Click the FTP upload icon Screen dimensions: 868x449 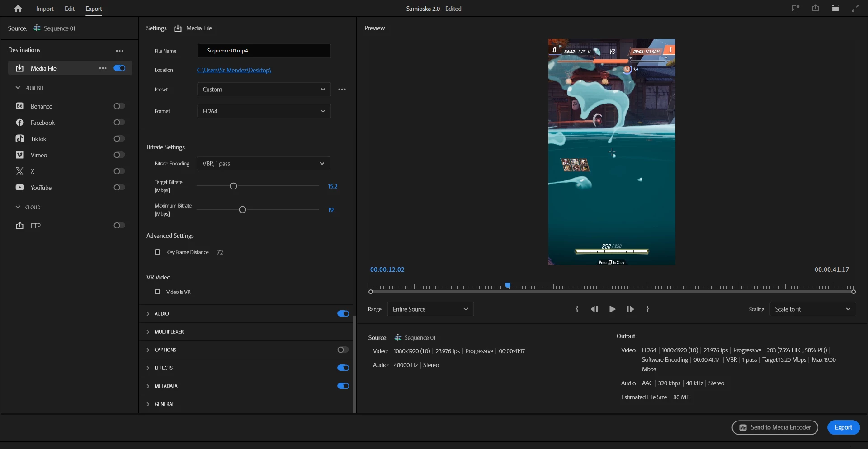(19, 226)
